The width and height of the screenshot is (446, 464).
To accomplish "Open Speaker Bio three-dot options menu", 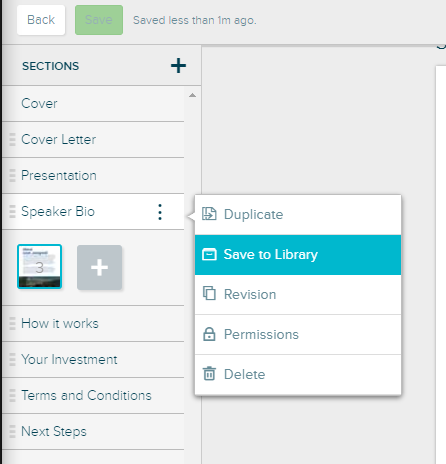I will tap(160, 212).
